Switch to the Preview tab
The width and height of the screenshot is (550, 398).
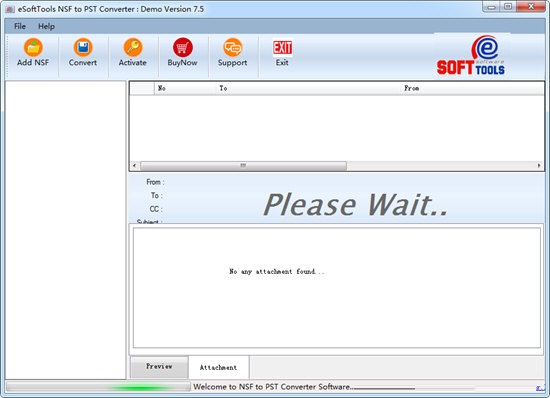(x=159, y=366)
